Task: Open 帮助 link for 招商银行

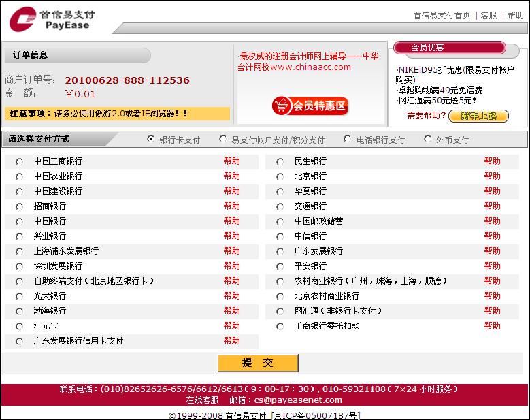Action: click(231, 206)
